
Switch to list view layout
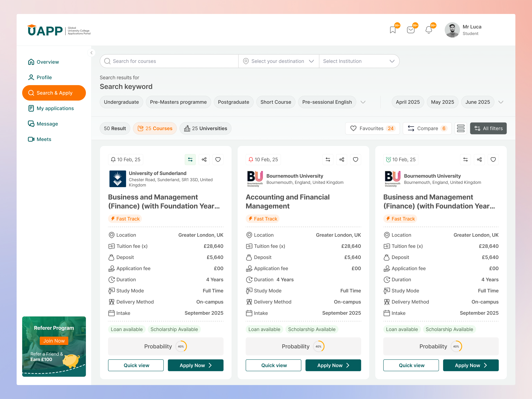point(461,129)
